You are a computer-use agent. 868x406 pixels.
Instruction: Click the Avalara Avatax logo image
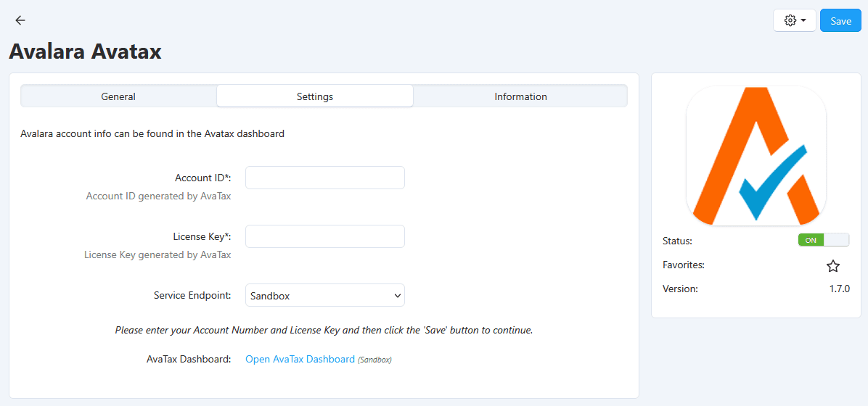click(756, 156)
